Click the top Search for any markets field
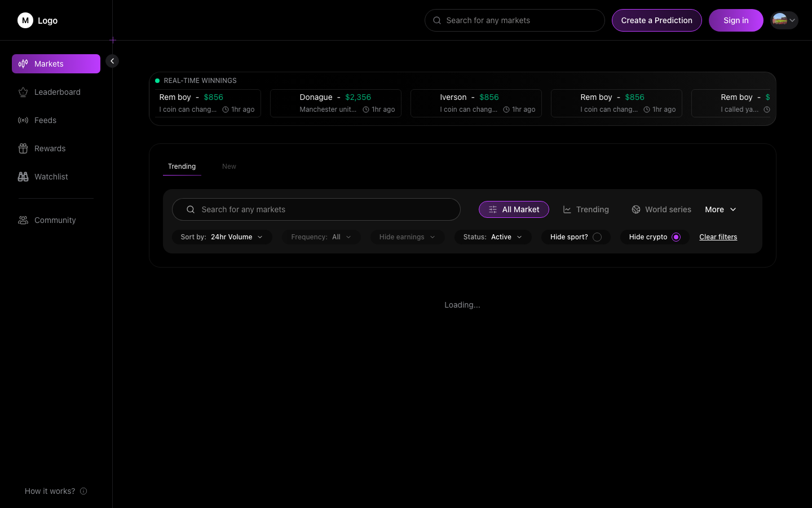This screenshot has height=508, width=812. 515,20
